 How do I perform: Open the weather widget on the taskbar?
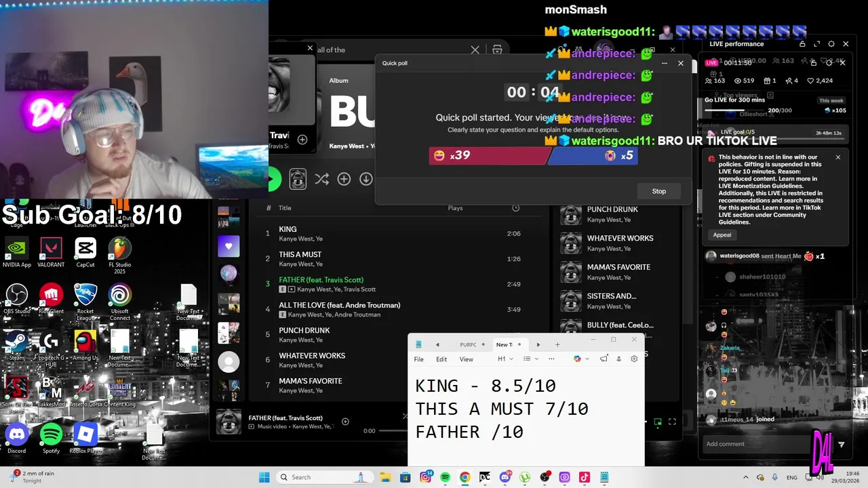pyautogui.click(x=33, y=477)
